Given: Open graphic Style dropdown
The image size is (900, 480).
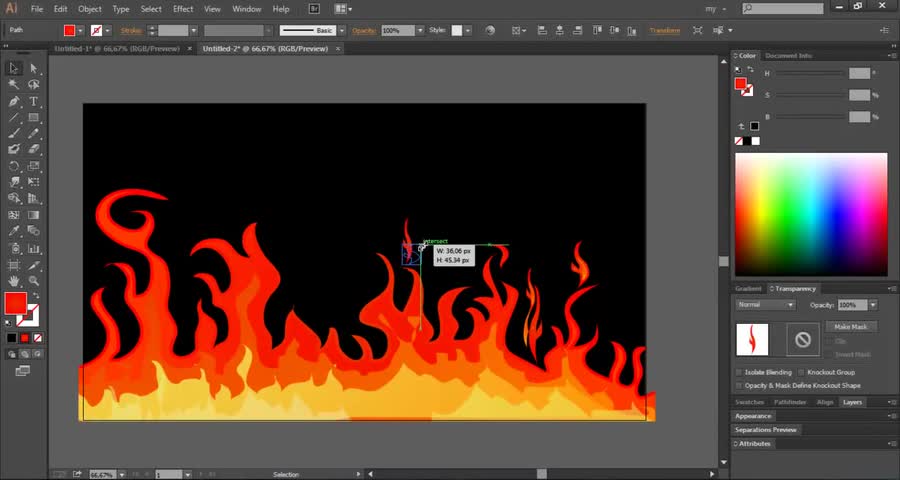Looking at the screenshot, I should coord(468,30).
